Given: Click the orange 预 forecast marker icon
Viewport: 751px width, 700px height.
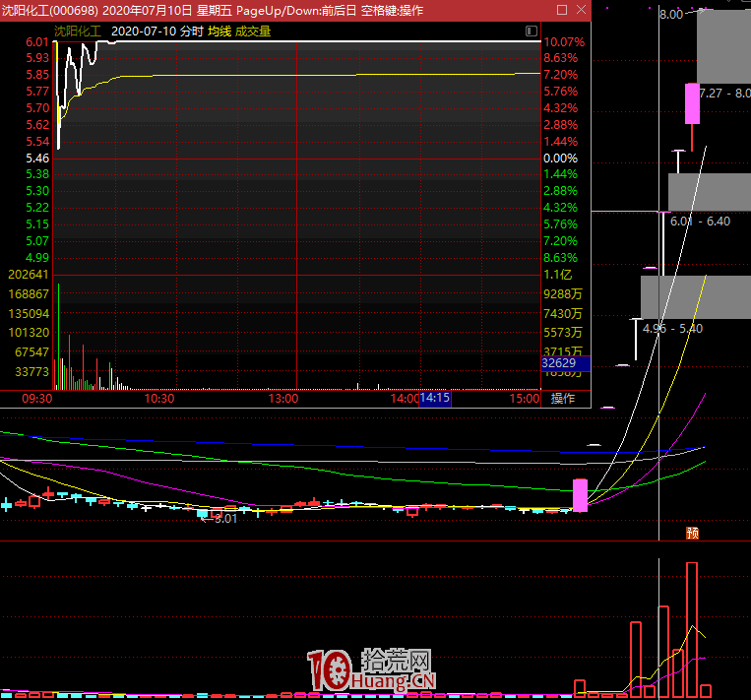Looking at the screenshot, I should pyautogui.click(x=692, y=534).
